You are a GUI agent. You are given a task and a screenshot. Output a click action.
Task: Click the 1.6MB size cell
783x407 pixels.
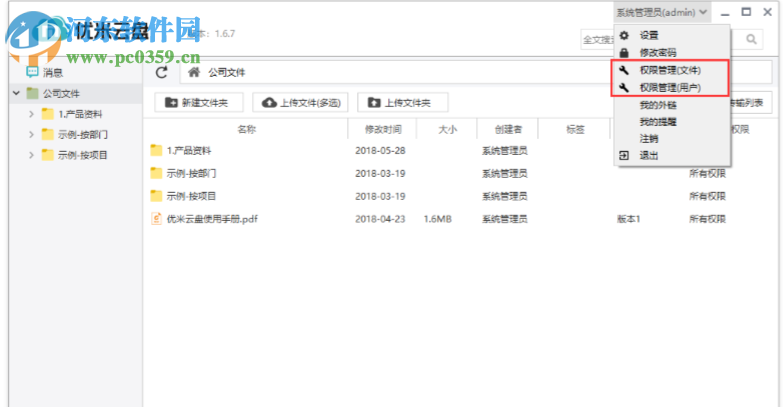pyautogui.click(x=437, y=219)
